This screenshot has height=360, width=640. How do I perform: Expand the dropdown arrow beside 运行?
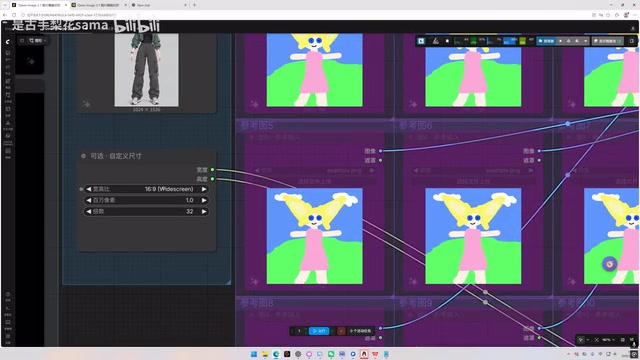pos(332,331)
